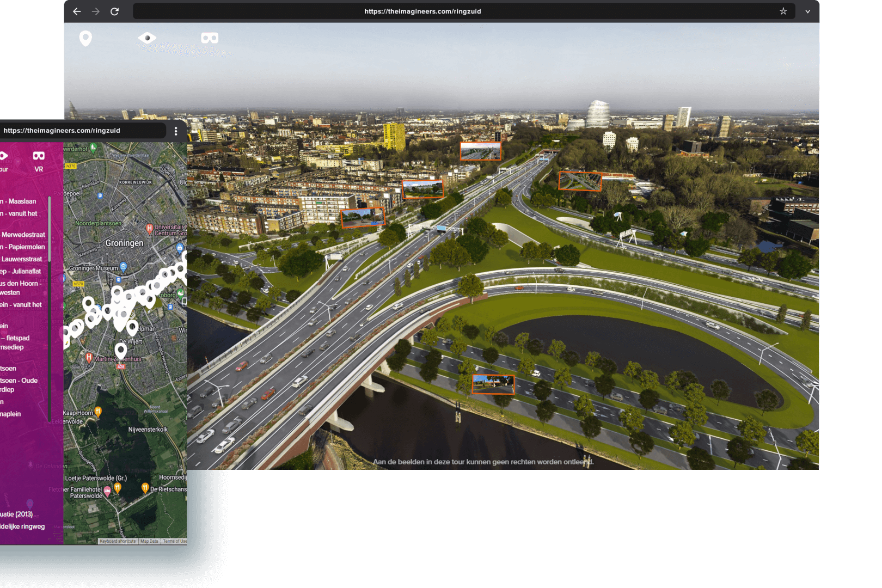Bookmark the page with the star icon
882x588 pixels.
(783, 11)
